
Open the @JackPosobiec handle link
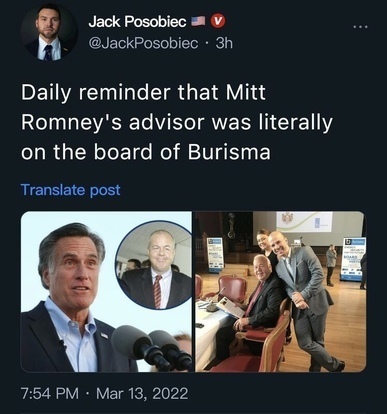point(143,43)
